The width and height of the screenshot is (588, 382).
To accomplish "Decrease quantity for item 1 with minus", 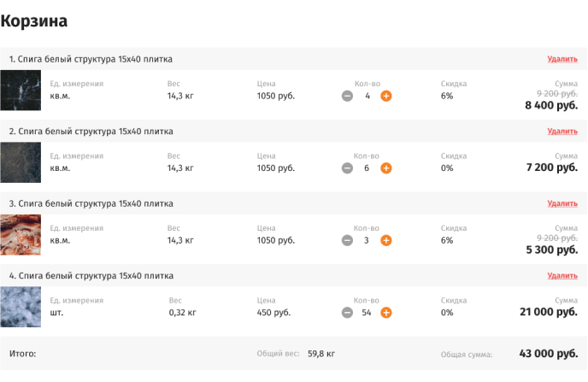I will pos(347,96).
